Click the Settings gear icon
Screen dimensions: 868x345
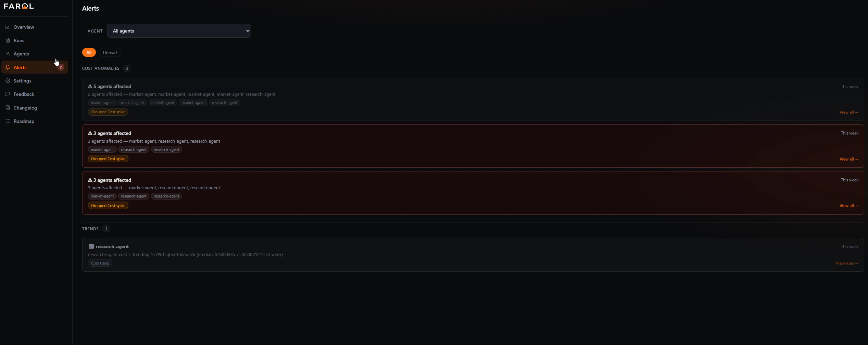(x=8, y=81)
